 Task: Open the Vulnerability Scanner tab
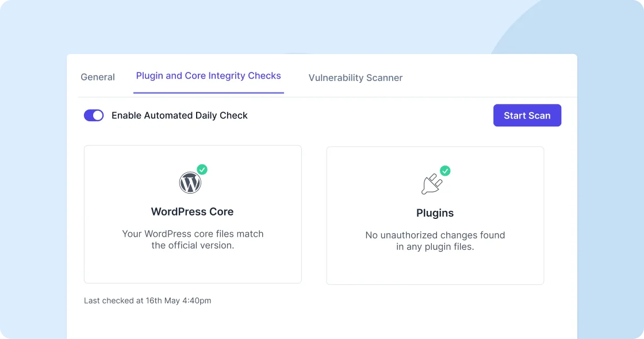(x=355, y=77)
